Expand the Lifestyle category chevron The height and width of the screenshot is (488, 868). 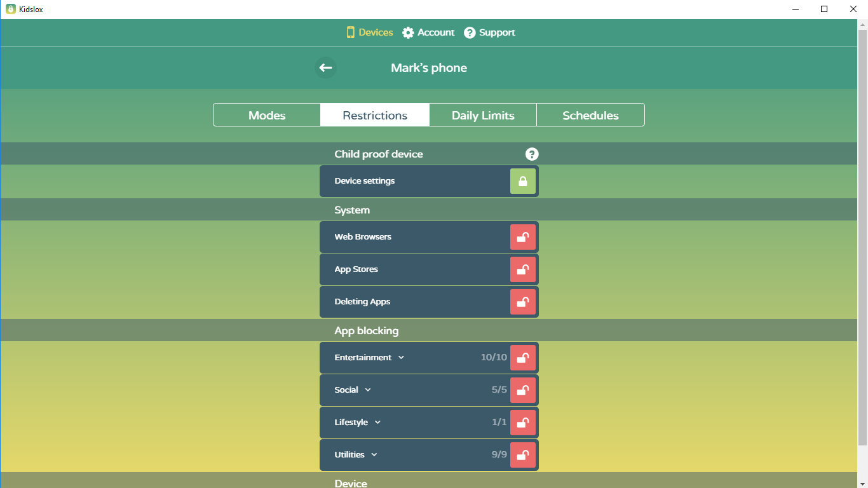click(377, 423)
